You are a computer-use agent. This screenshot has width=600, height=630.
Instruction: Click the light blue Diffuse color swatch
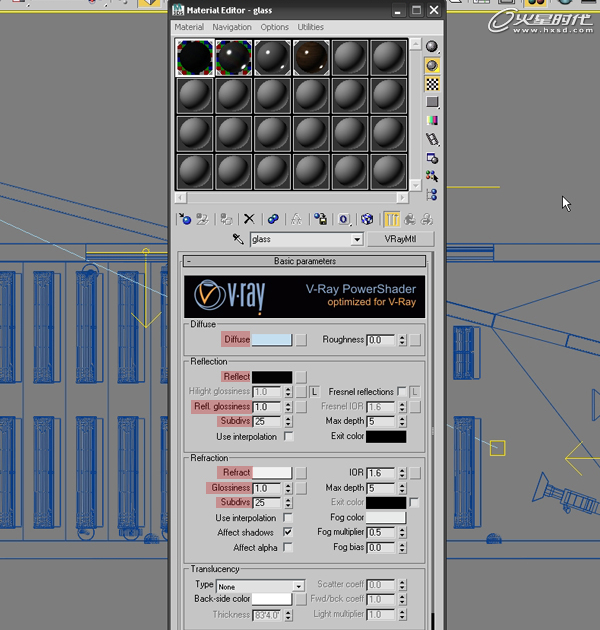click(272, 340)
